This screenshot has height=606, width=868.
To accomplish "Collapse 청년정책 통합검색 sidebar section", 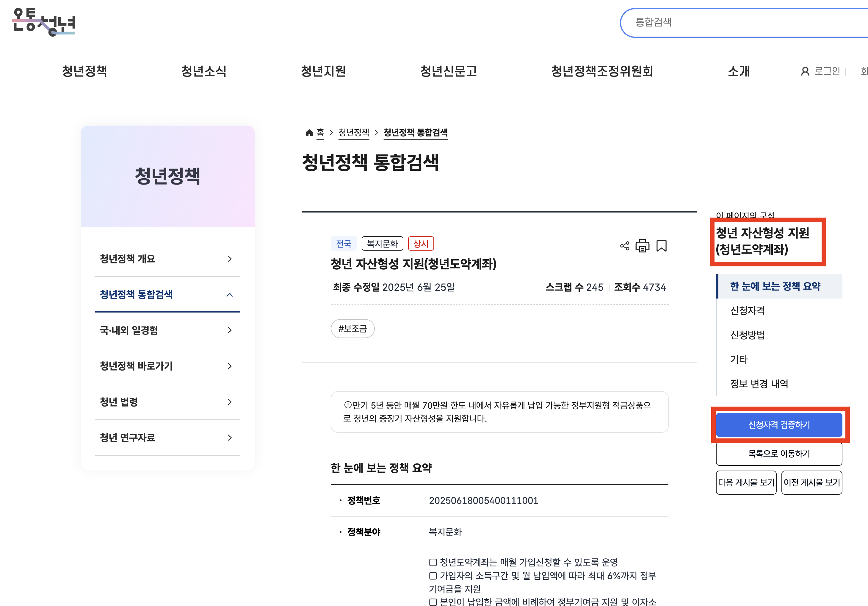I will (229, 295).
